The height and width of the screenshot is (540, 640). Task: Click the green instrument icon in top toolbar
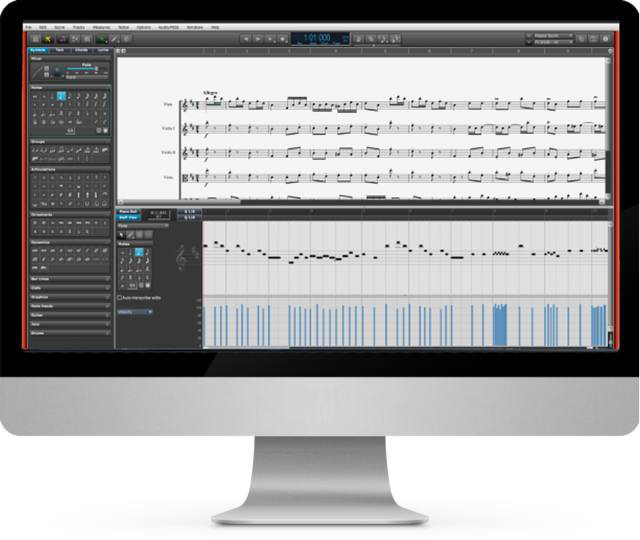point(101,38)
